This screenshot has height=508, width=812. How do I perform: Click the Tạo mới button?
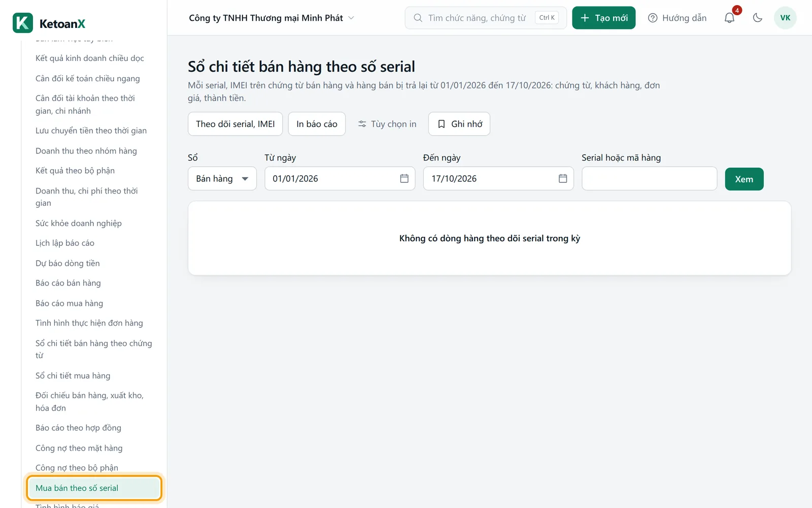pos(603,18)
